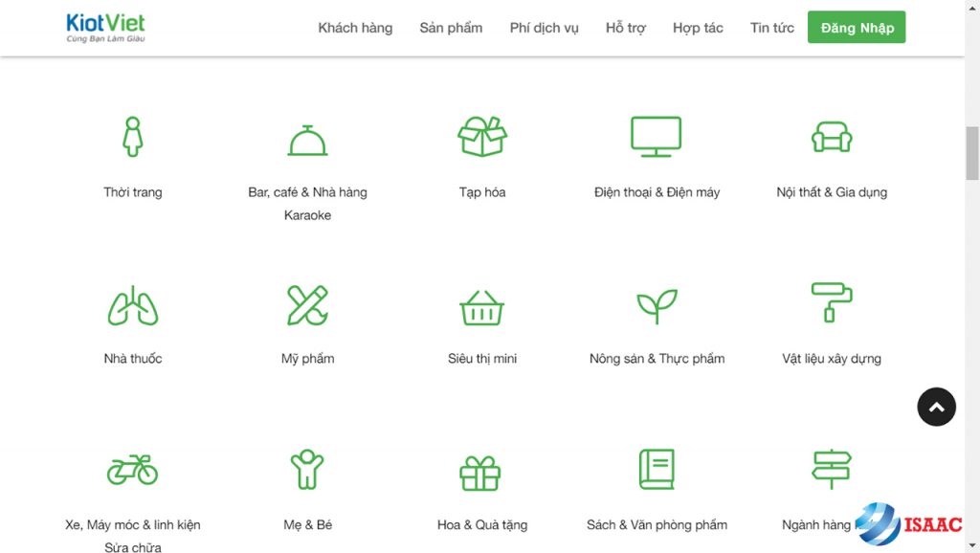
Task: Select the Bar, café & Nhà hàng bell icon
Action: pyautogui.click(x=307, y=140)
